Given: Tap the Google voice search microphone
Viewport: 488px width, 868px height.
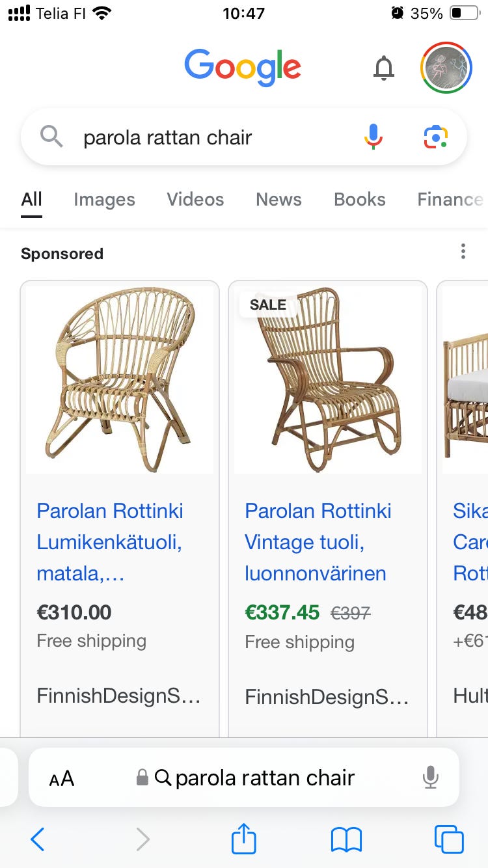Looking at the screenshot, I should coord(373,137).
